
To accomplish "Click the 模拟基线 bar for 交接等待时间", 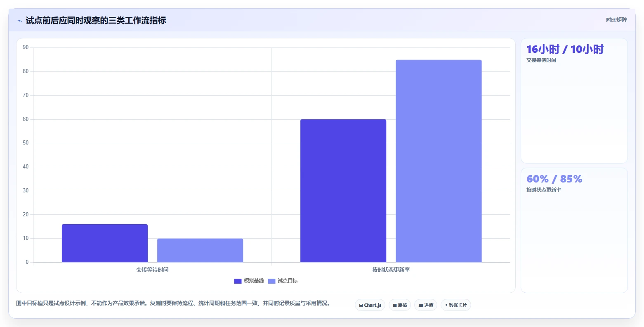I will pos(105,243).
